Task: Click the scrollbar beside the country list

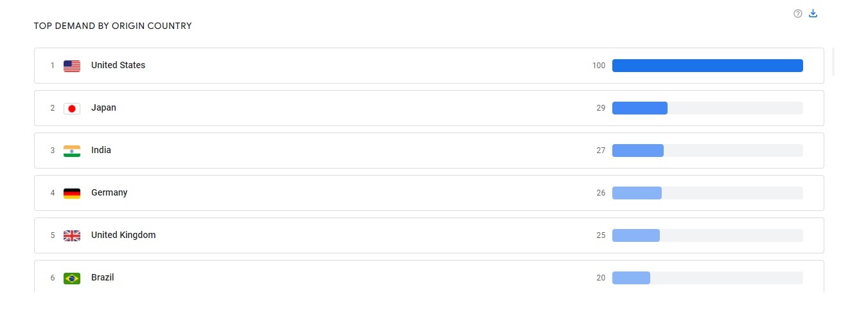Action: 833,62
